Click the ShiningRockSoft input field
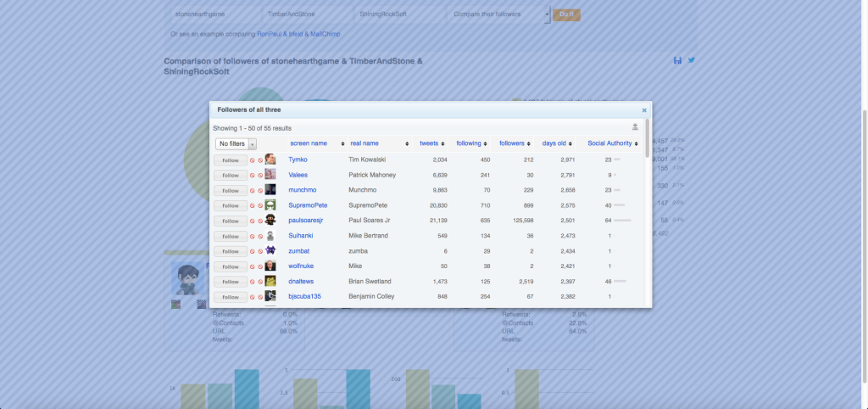868x409 pixels. pos(399,14)
